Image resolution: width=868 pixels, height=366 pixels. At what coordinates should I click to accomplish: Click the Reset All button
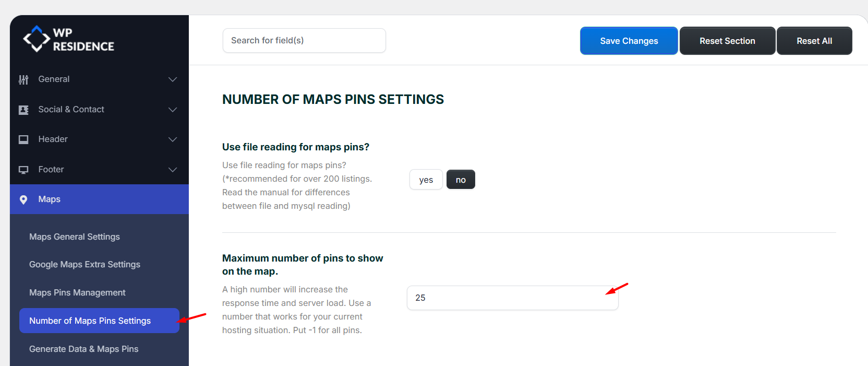[x=814, y=41]
